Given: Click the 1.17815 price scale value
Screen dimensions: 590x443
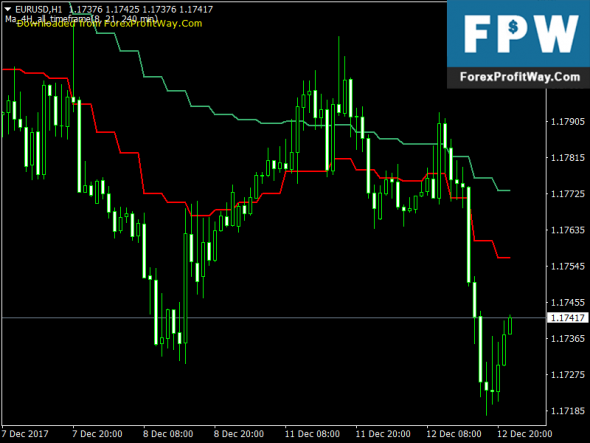Looking at the screenshot, I should pyautogui.click(x=568, y=157).
